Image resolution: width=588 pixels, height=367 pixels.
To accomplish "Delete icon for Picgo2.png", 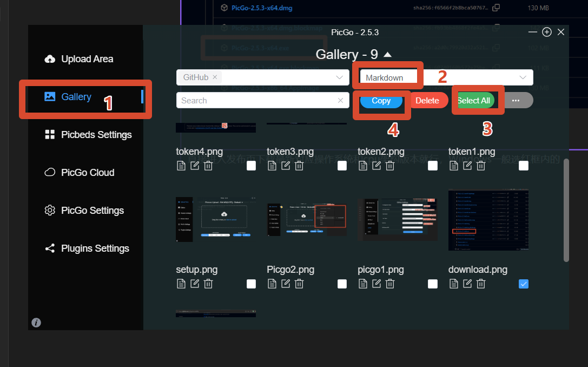I will 299,284.
